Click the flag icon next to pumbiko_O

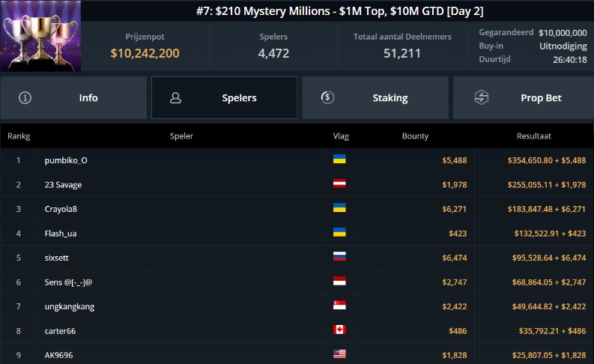pos(339,160)
